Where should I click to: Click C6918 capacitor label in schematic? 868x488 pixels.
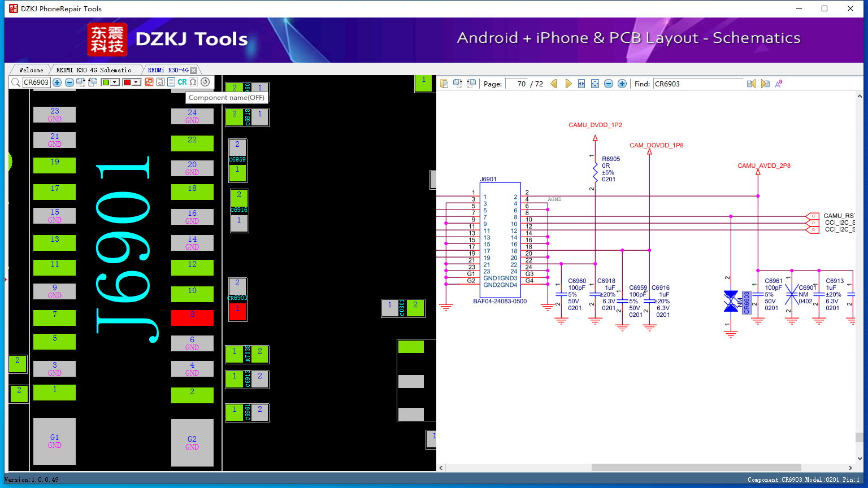[606, 281]
